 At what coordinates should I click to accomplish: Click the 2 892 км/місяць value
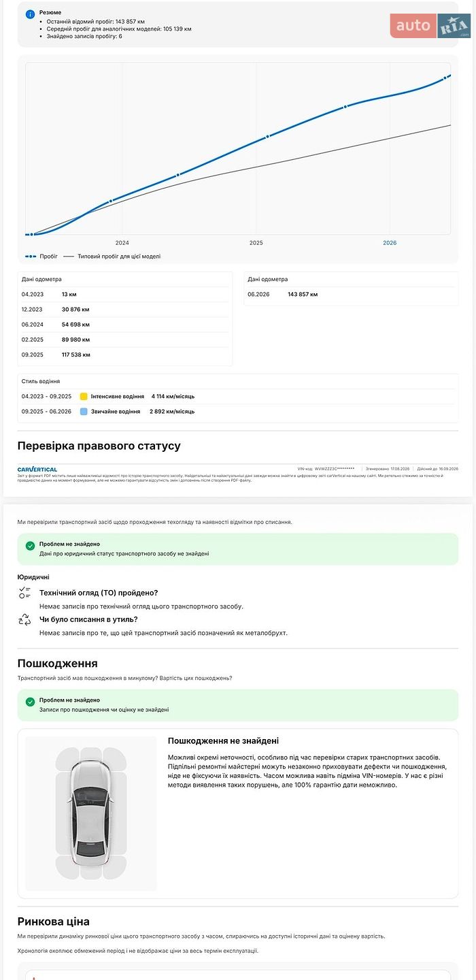coord(172,412)
